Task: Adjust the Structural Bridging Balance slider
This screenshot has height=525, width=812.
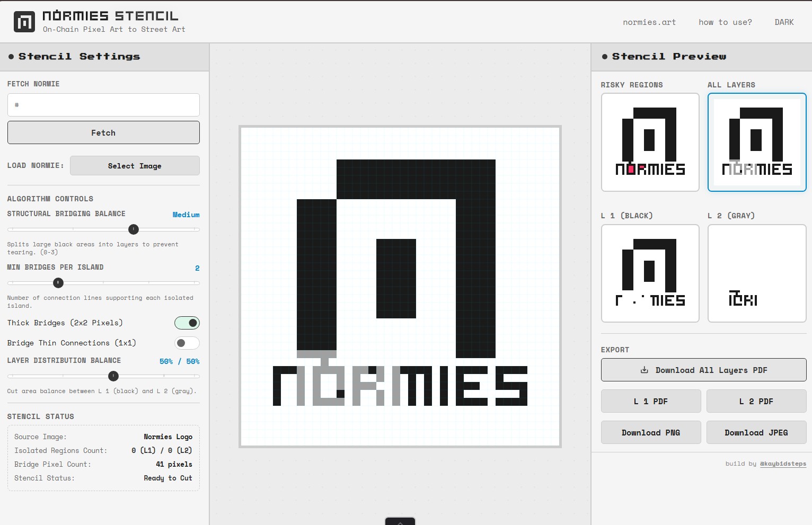Action: [103, 229]
